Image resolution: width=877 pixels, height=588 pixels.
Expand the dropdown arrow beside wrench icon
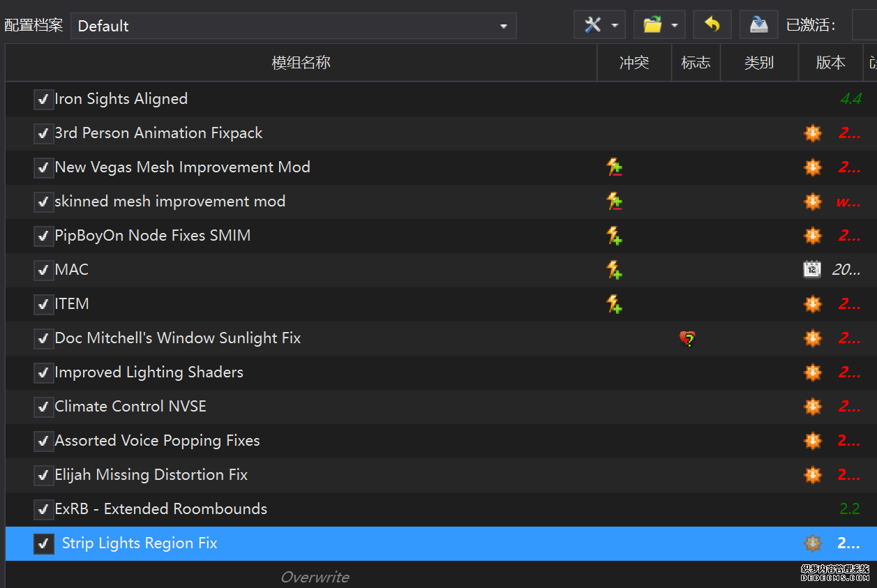[615, 26]
